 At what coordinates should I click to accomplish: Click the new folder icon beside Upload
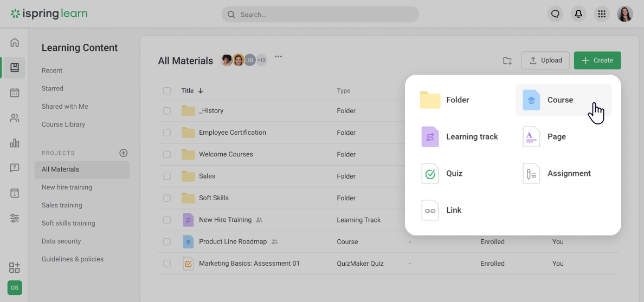(507, 61)
